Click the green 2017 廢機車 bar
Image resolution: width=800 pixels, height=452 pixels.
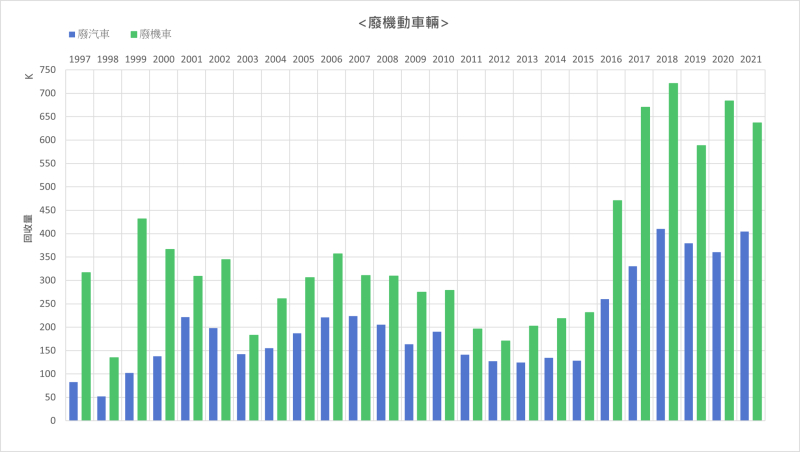[x=645, y=264]
